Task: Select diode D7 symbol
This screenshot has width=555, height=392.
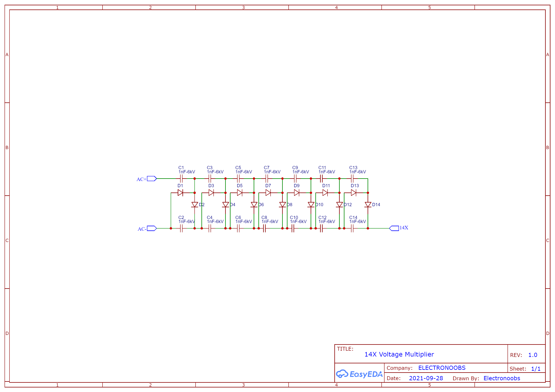Action: 268,193
